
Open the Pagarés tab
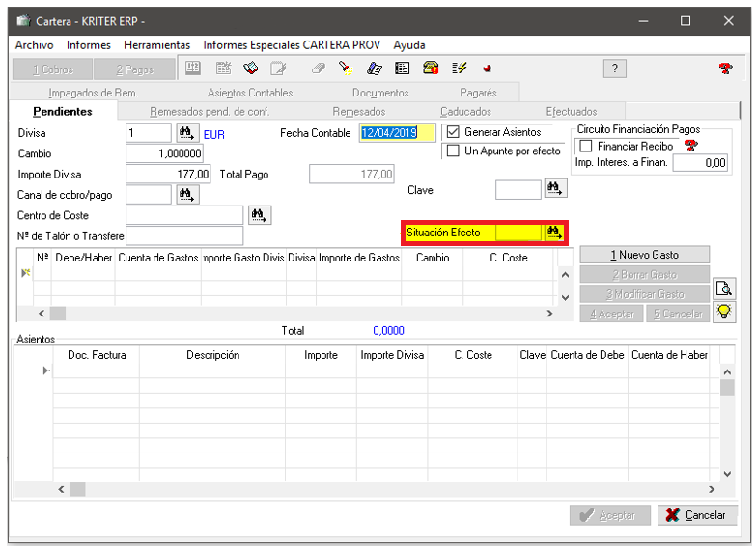click(x=478, y=93)
